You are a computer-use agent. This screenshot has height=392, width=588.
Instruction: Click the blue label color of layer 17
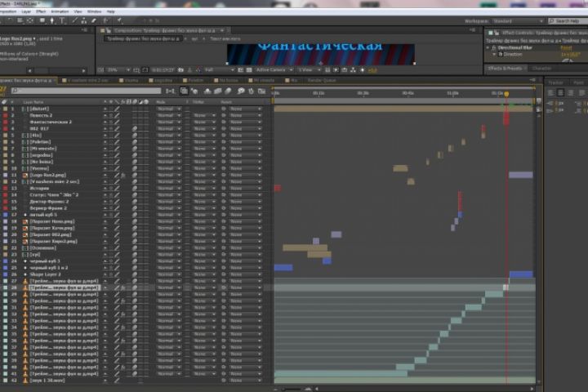click(x=5, y=215)
